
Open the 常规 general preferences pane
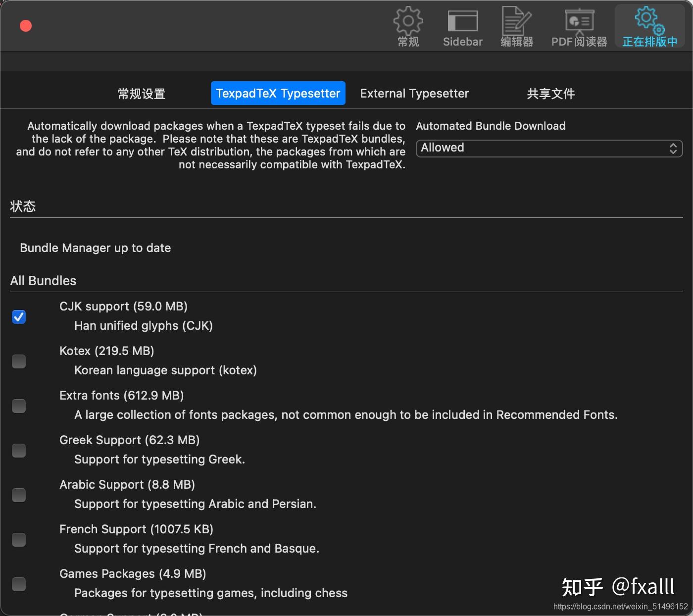point(408,28)
